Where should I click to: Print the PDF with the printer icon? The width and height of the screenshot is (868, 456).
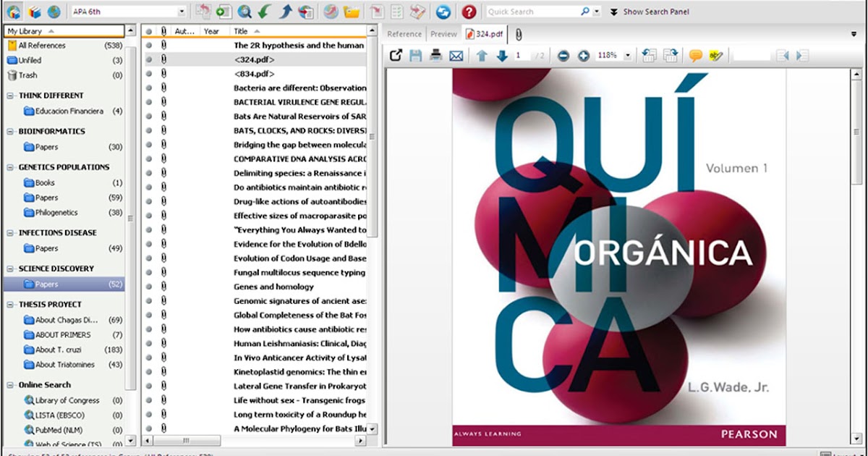pyautogui.click(x=435, y=55)
